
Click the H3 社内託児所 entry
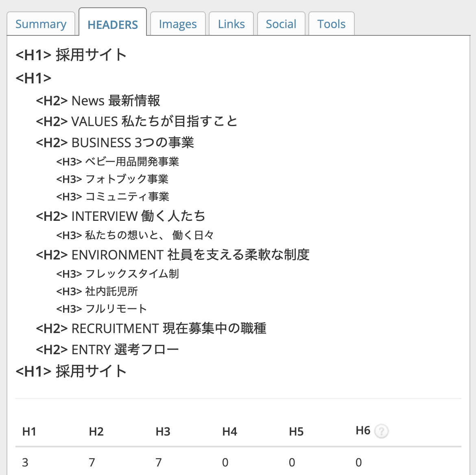97,292
